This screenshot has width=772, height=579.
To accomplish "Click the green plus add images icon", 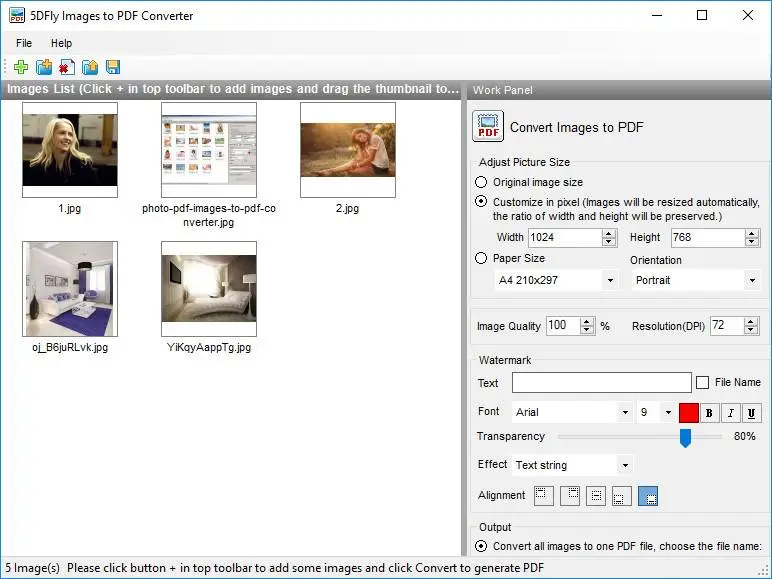I will (x=21, y=67).
